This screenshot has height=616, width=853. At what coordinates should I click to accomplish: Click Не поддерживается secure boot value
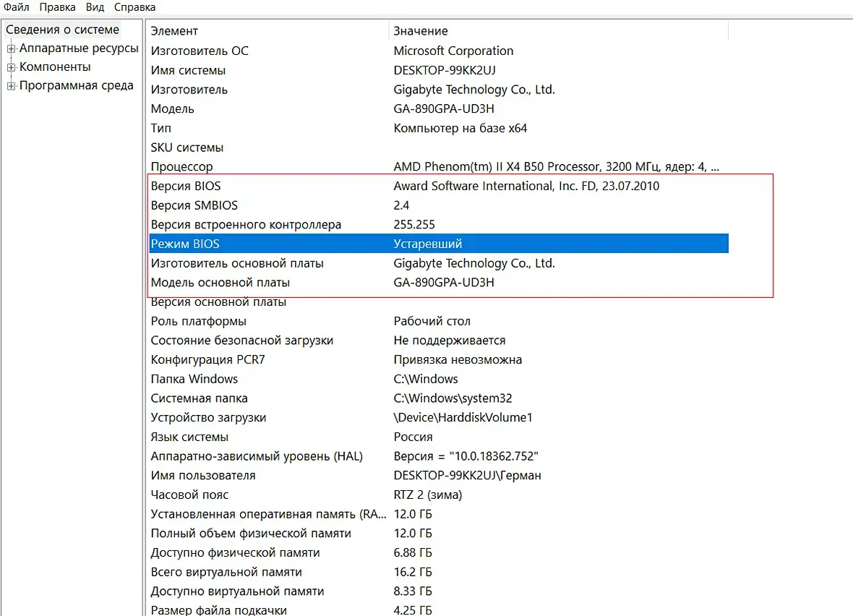450,341
